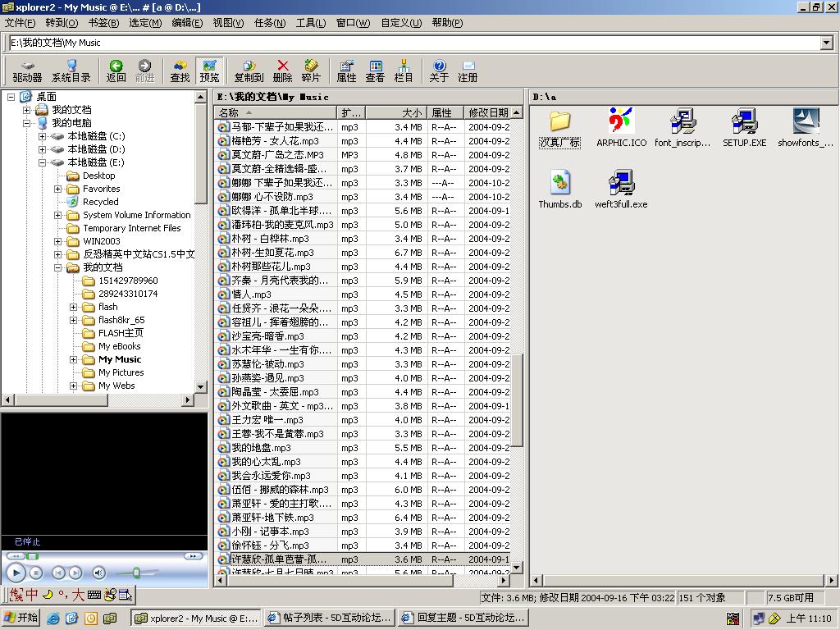Screen dimensions: 840x630
Task: Open the 驱动器 drives toolbar button
Action: (27, 71)
